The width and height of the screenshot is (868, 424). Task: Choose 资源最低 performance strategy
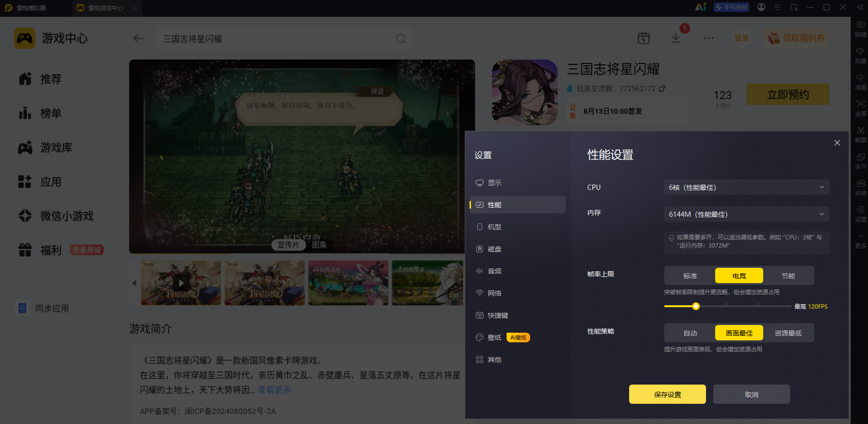click(x=788, y=333)
